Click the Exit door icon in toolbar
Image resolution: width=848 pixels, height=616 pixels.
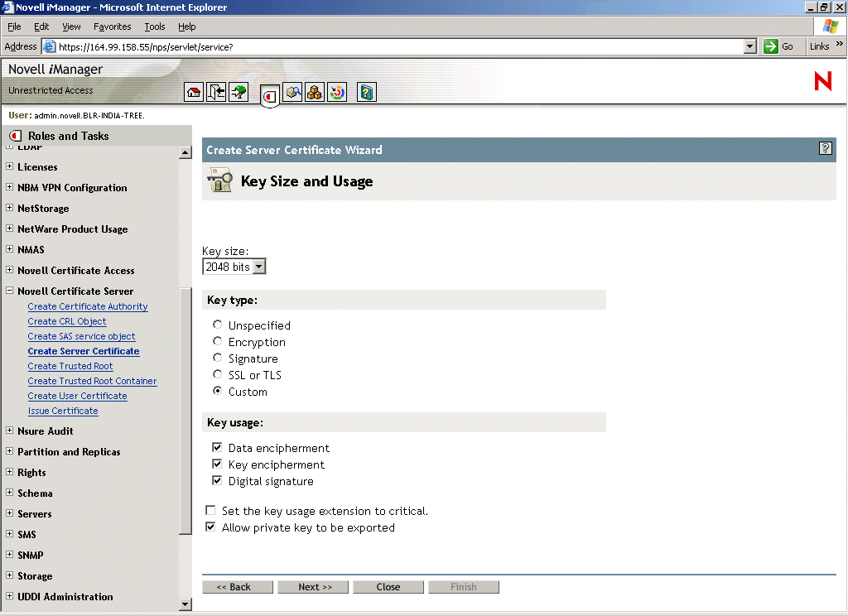[216, 93]
